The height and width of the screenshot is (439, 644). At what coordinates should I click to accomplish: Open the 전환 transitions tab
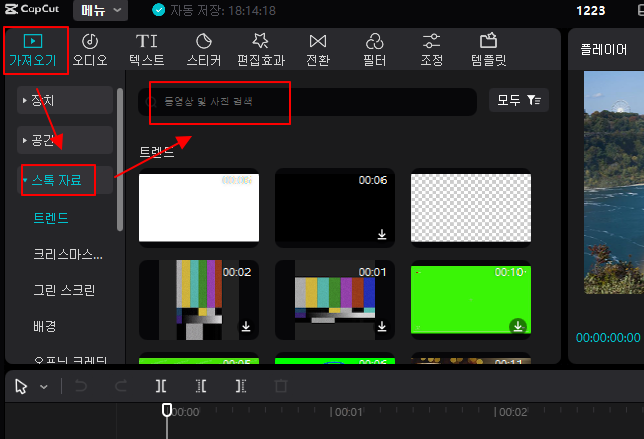318,51
